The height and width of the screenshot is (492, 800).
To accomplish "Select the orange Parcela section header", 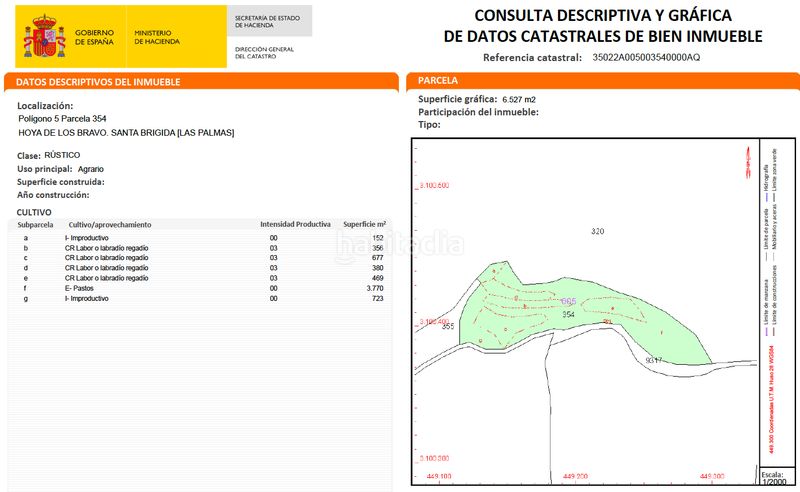I will (438, 80).
